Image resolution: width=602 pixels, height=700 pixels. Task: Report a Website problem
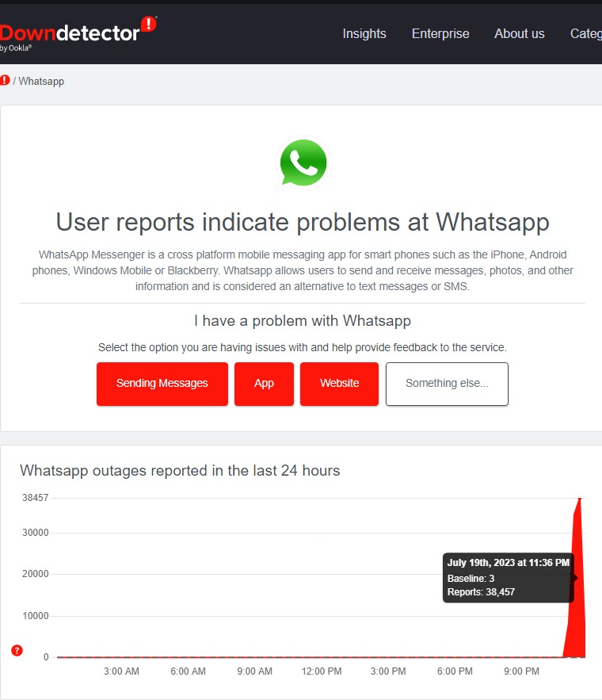[339, 384]
